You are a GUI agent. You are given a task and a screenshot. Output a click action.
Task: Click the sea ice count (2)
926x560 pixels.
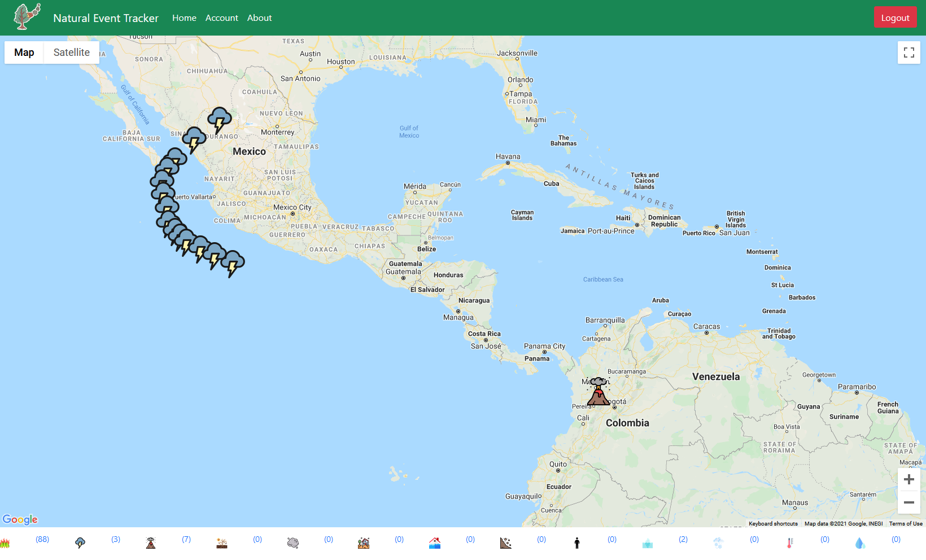[x=683, y=540]
